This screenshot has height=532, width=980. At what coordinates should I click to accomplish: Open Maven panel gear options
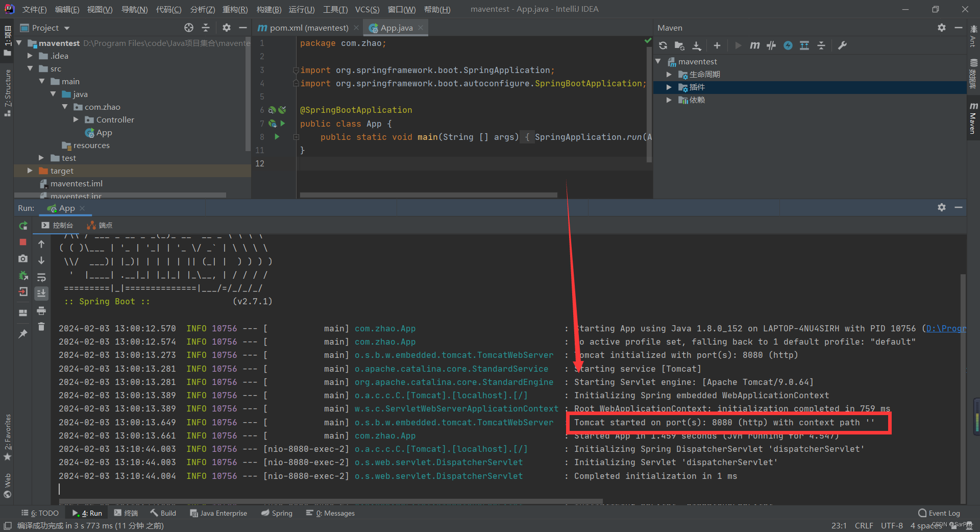click(942, 28)
